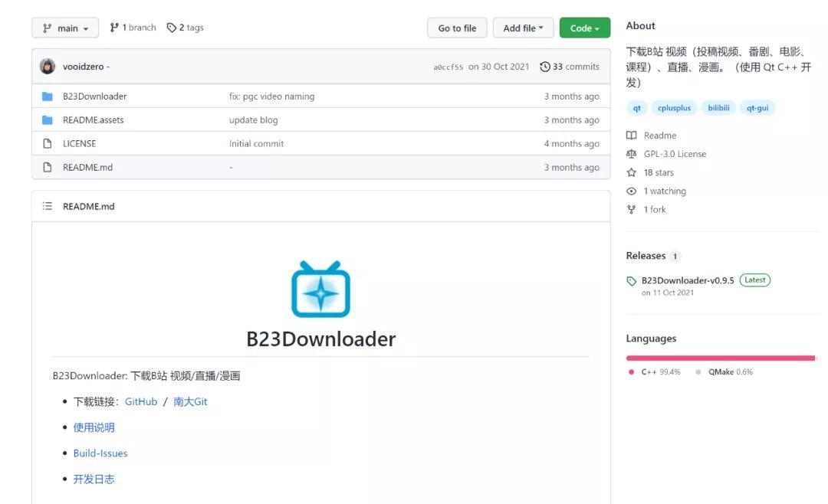Open the 开发日志 link
Screen dimensions: 828x504
tap(94, 479)
